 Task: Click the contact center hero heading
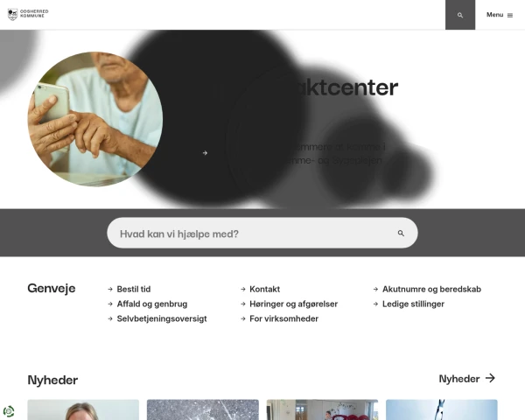pyautogui.click(x=345, y=87)
